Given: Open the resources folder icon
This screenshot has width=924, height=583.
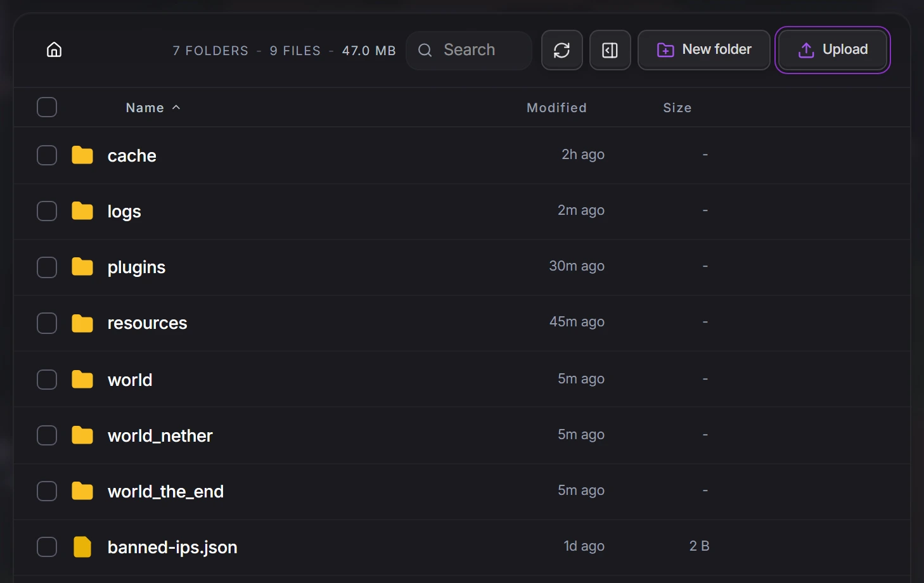Looking at the screenshot, I should point(82,323).
